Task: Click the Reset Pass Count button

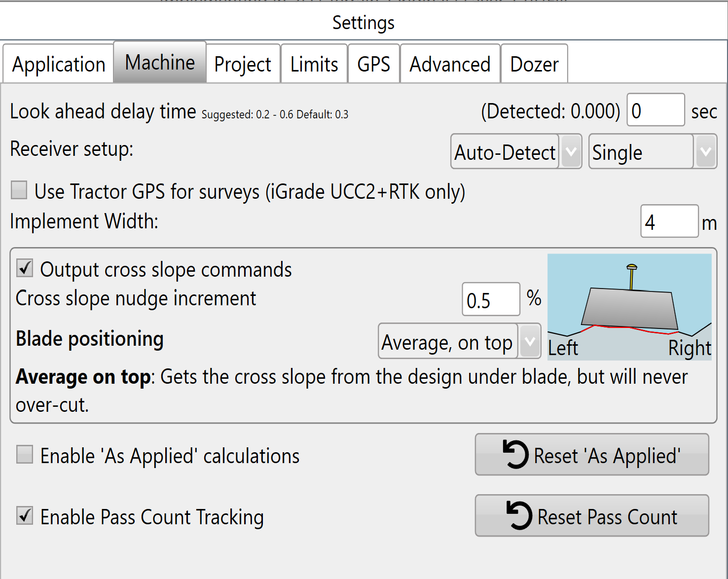Action: coord(591,516)
